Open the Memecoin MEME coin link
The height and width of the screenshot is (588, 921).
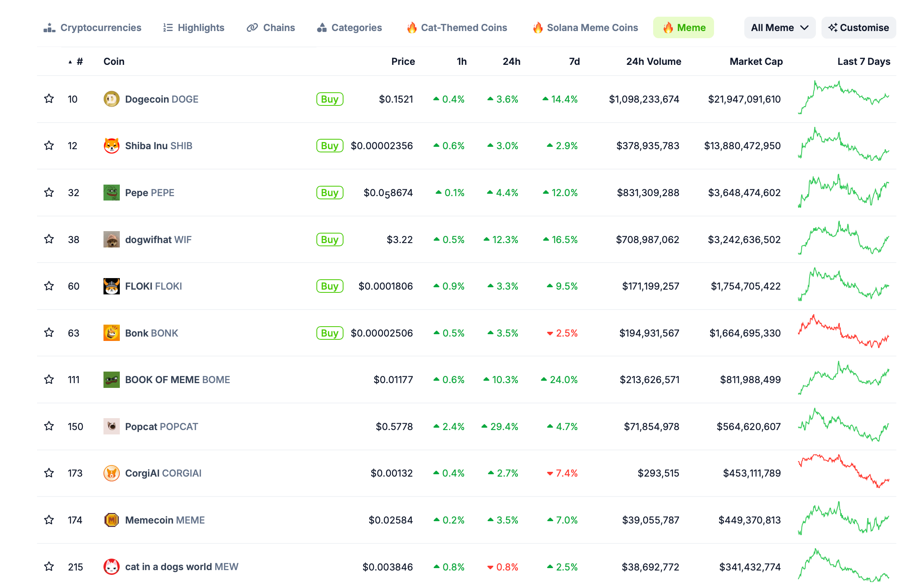[x=165, y=520]
